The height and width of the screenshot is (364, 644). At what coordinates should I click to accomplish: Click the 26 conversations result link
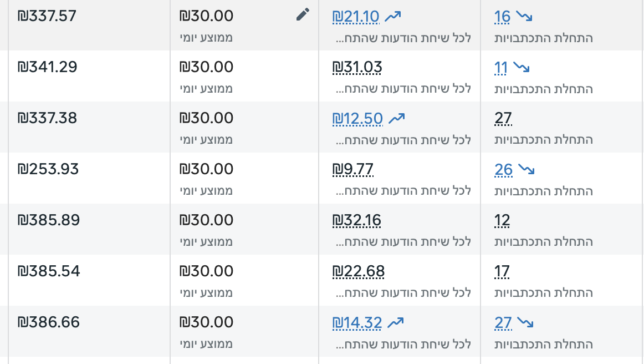pyautogui.click(x=503, y=170)
